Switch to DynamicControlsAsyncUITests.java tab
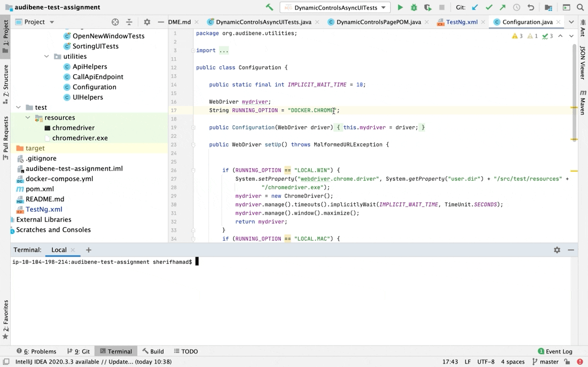588x367 pixels. 264,22
